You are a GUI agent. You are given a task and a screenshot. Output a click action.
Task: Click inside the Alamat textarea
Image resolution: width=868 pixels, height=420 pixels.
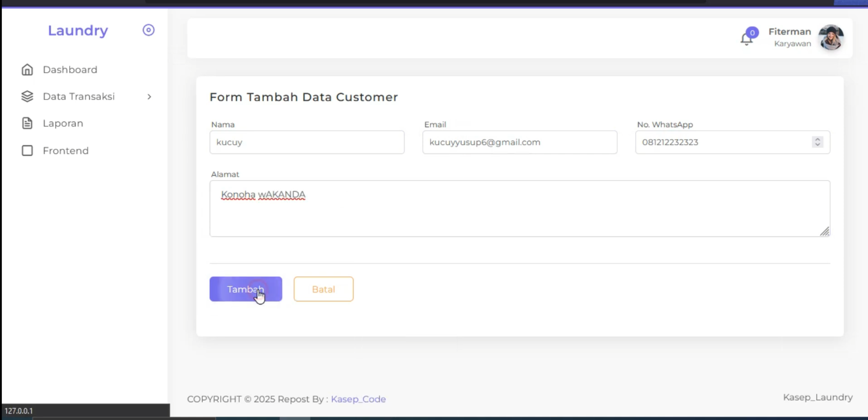[x=520, y=208]
